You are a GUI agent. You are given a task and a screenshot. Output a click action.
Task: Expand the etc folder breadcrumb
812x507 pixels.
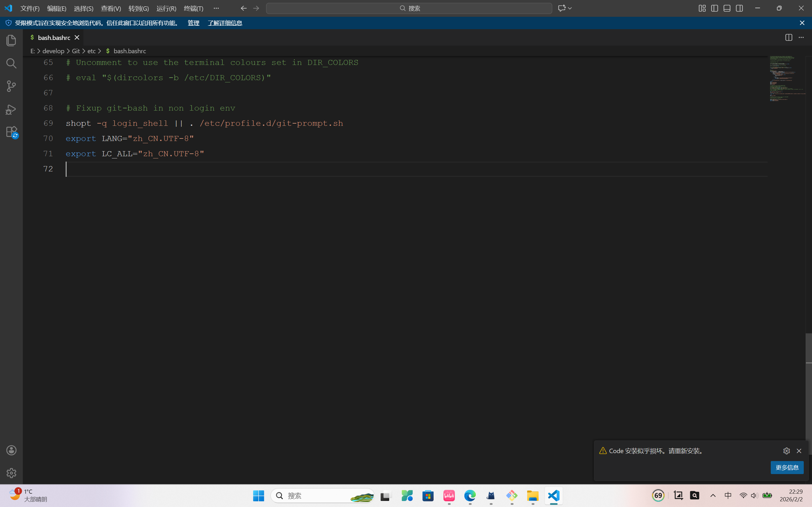coord(91,51)
